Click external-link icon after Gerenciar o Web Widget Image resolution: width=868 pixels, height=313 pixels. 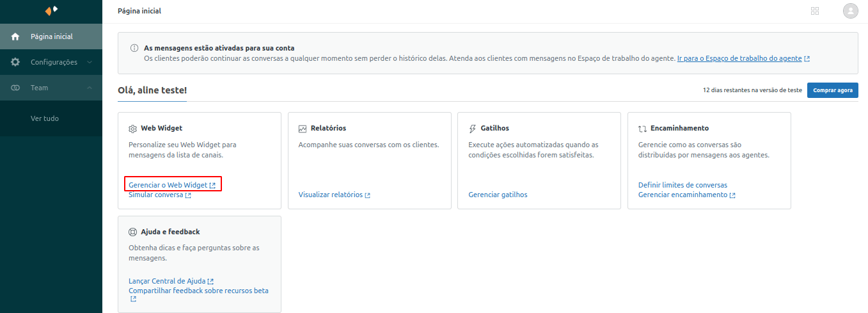[x=212, y=186]
